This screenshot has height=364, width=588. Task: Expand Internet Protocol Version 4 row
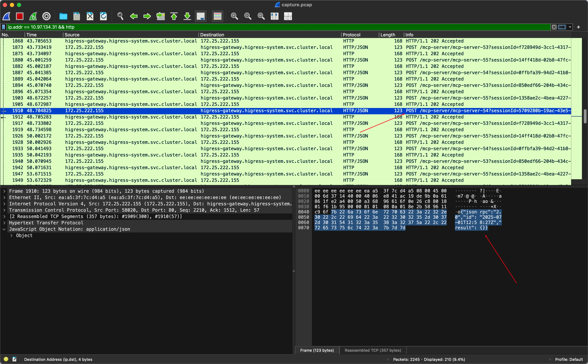[x=4, y=204]
